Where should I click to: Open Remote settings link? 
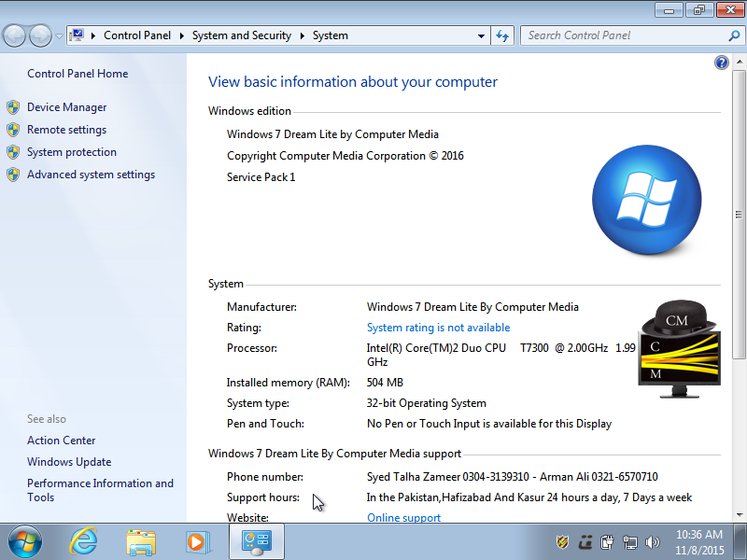tap(66, 130)
